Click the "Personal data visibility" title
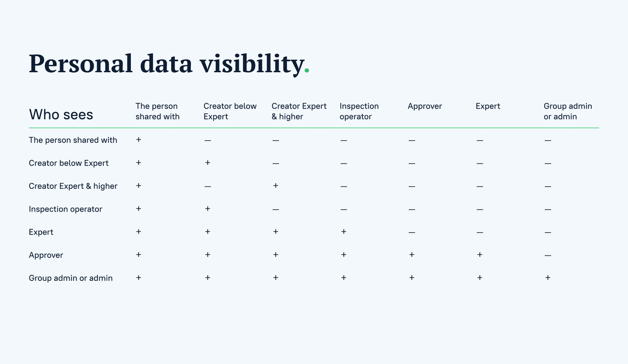Image resolution: width=628 pixels, height=364 pixels. (166, 64)
